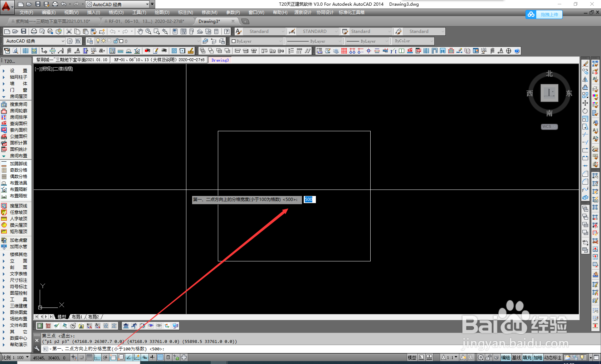Image resolution: width=601 pixels, height=364 pixels.
Task: Click the 模型 button in status bar
Action: (412, 358)
